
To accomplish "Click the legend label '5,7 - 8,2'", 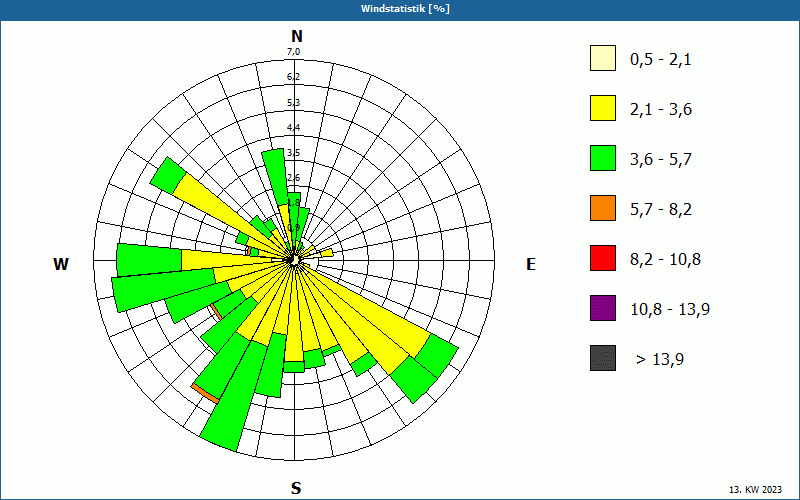I will 661,210.
